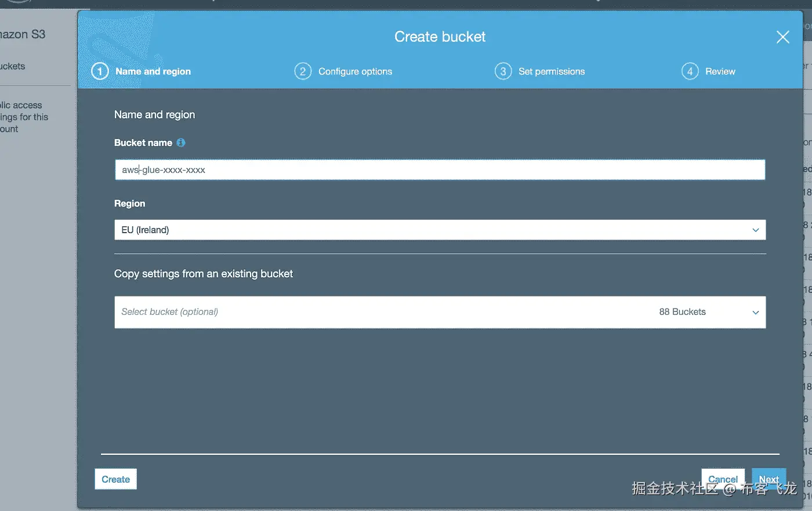
Task: Open Select bucket (optional) dropdown
Action: tap(440, 312)
